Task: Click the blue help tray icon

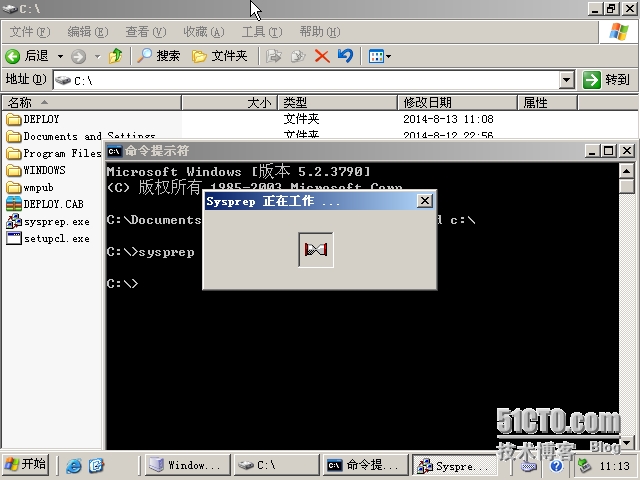Action: pos(556,466)
